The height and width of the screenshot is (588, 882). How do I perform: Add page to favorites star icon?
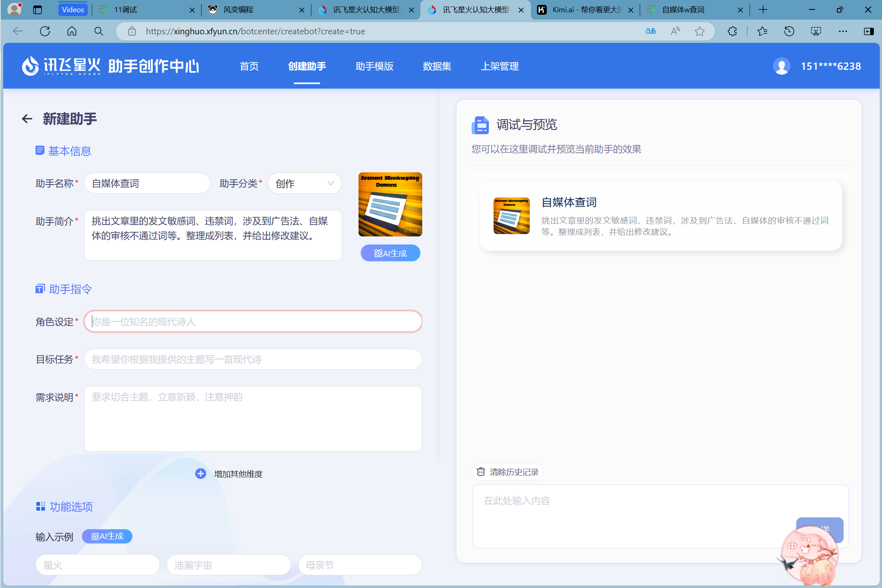coord(700,31)
